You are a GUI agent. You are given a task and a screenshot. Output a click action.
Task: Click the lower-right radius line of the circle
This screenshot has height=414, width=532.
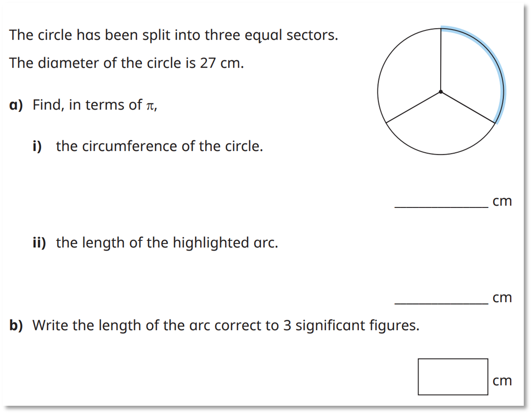click(468, 107)
